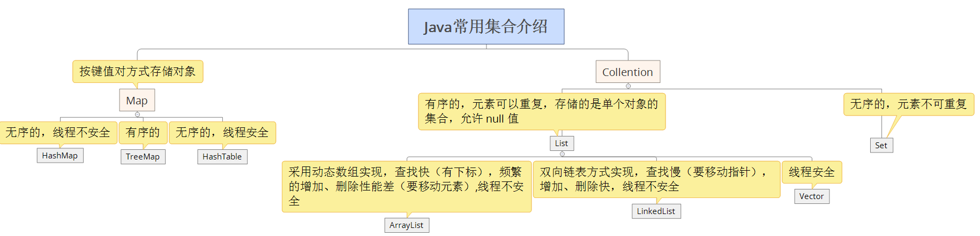This screenshot has height=236, width=980.
Task: Click the Set note 无序的，元素不可重复
Action: pyautogui.click(x=909, y=104)
